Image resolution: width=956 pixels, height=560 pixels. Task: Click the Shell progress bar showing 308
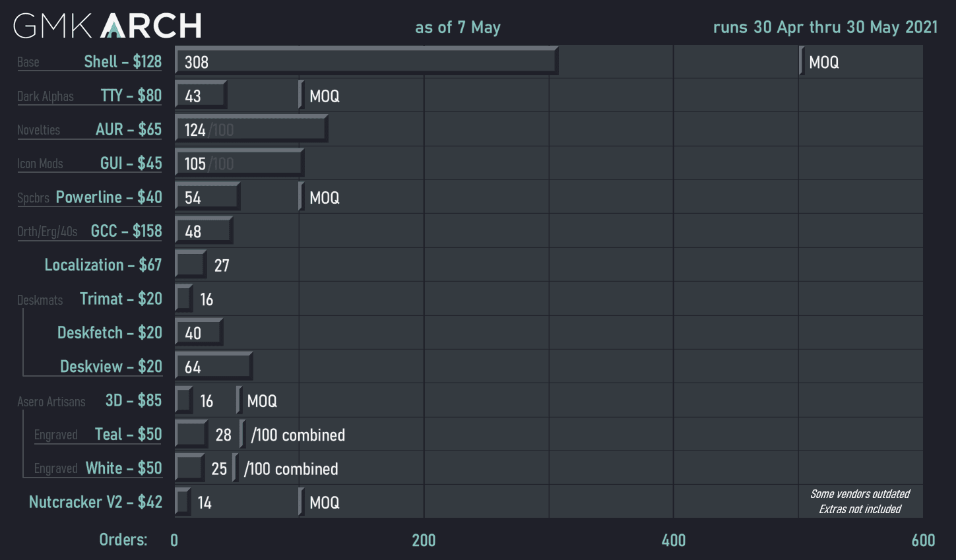coord(366,62)
